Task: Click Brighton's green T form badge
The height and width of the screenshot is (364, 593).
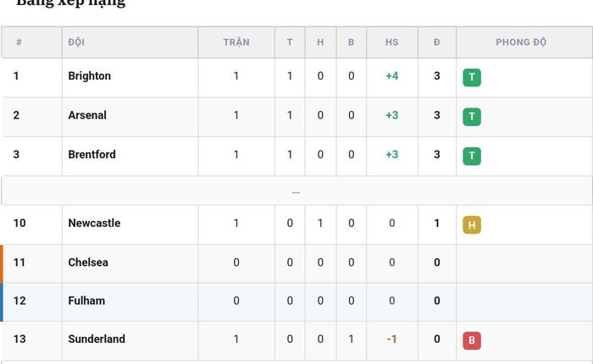Action: tap(472, 78)
